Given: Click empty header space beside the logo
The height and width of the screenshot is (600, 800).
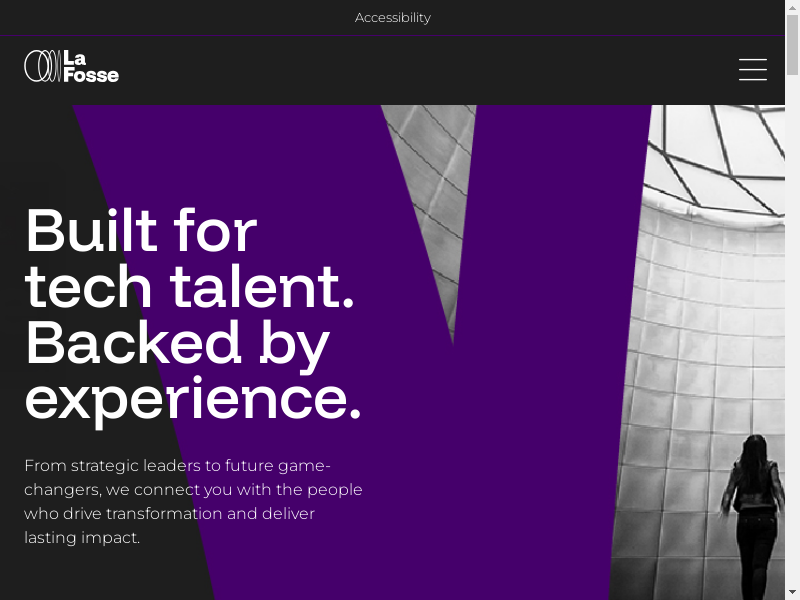Looking at the screenshot, I should click(400, 68).
